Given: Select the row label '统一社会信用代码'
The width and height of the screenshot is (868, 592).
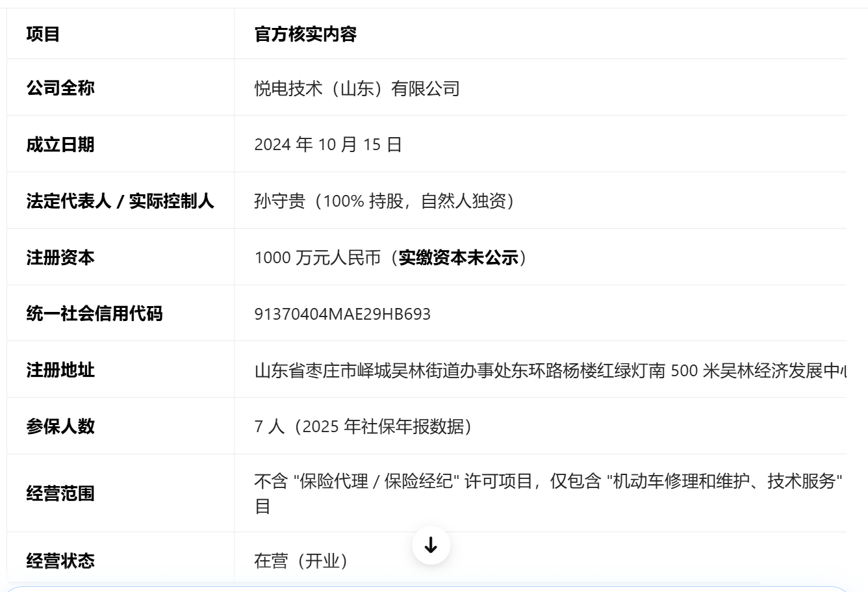Looking at the screenshot, I should coord(94,314).
